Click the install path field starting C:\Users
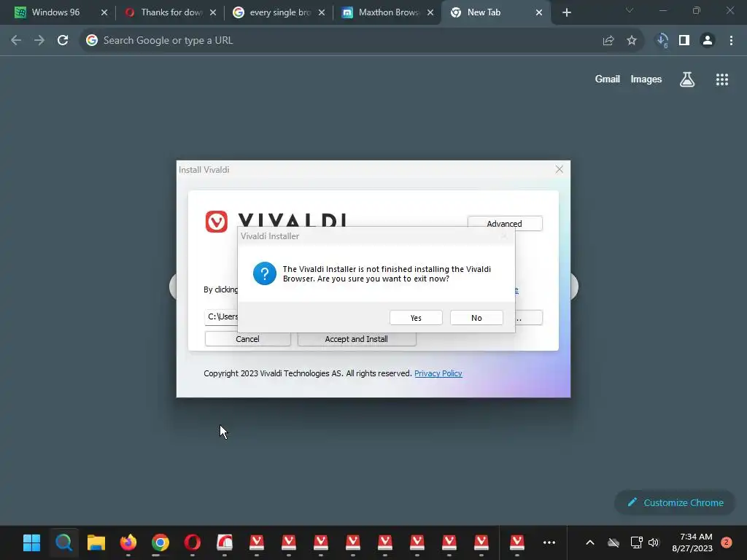The height and width of the screenshot is (560, 747). 222,316
